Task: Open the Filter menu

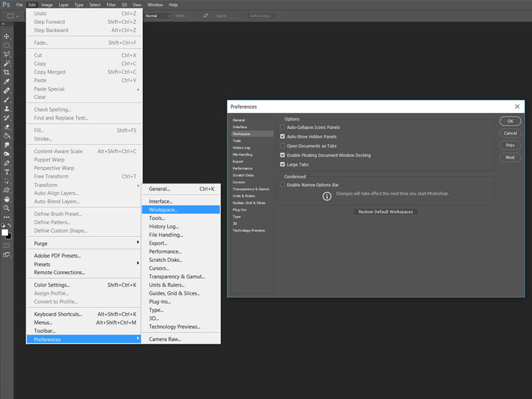Action: coord(111,5)
